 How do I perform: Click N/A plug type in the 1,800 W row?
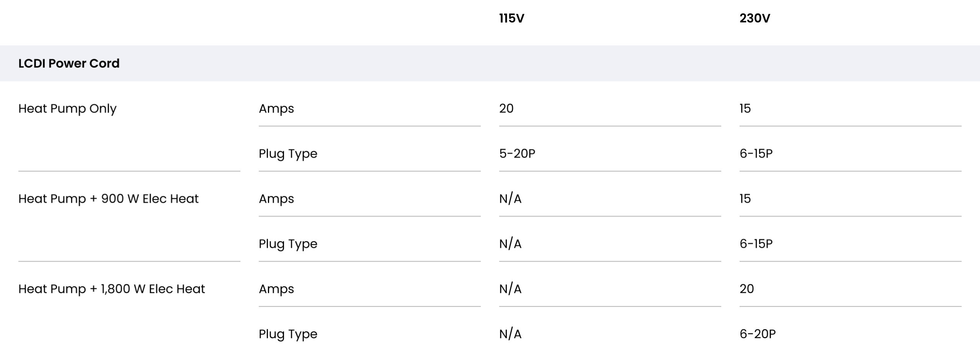[510, 334]
